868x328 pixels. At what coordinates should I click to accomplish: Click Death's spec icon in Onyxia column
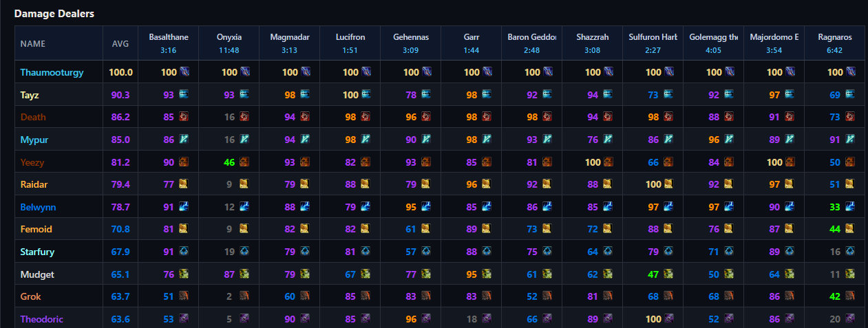(244, 117)
